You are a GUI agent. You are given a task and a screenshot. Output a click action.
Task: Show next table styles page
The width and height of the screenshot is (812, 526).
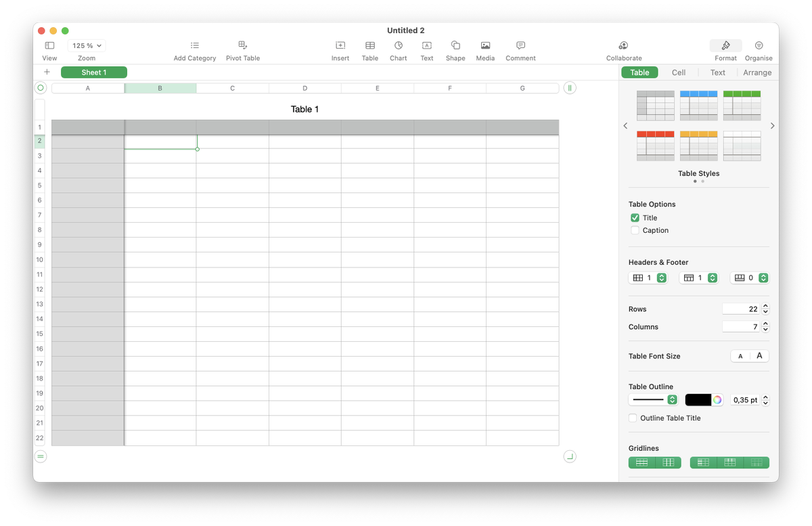(772, 126)
